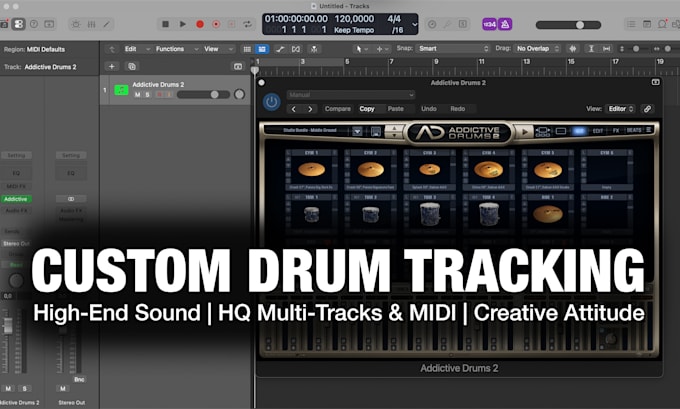The width and height of the screenshot is (680, 409).
Task: Switch to the BEATS tab in Addictive Drums
Action: coord(634,130)
